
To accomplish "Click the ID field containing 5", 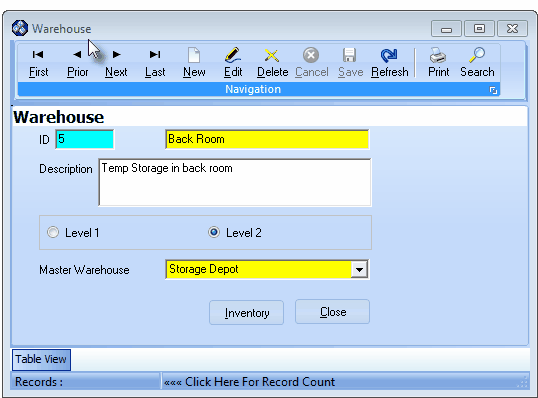I will [x=84, y=139].
